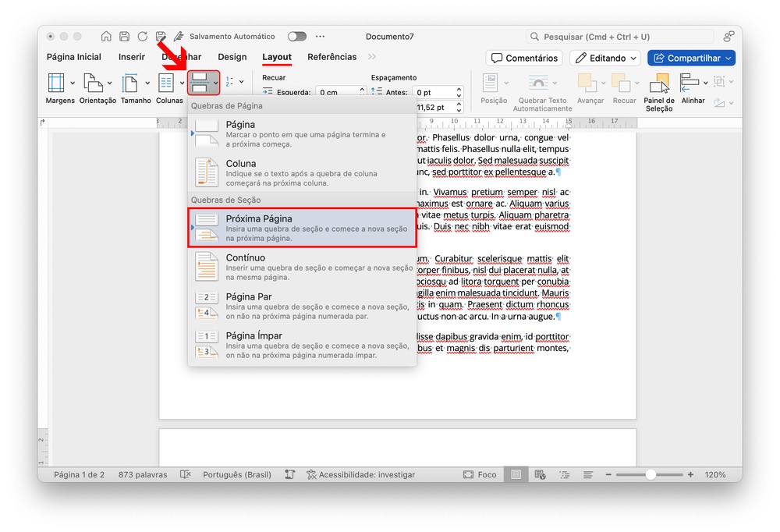This screenshot has width=780, height=532.
Task: Switch to Print Layout view button
Action: point(516,474)
